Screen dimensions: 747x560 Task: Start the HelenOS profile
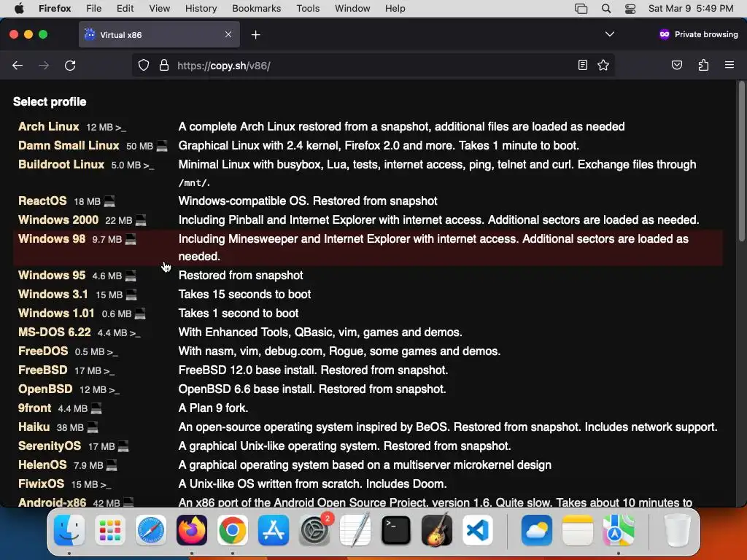tap(42, 464)
